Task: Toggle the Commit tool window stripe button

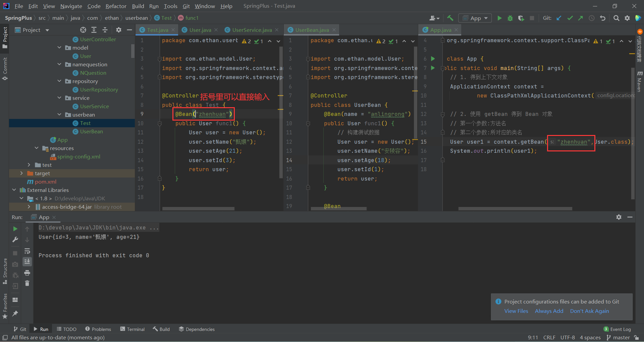Action: 5,69
